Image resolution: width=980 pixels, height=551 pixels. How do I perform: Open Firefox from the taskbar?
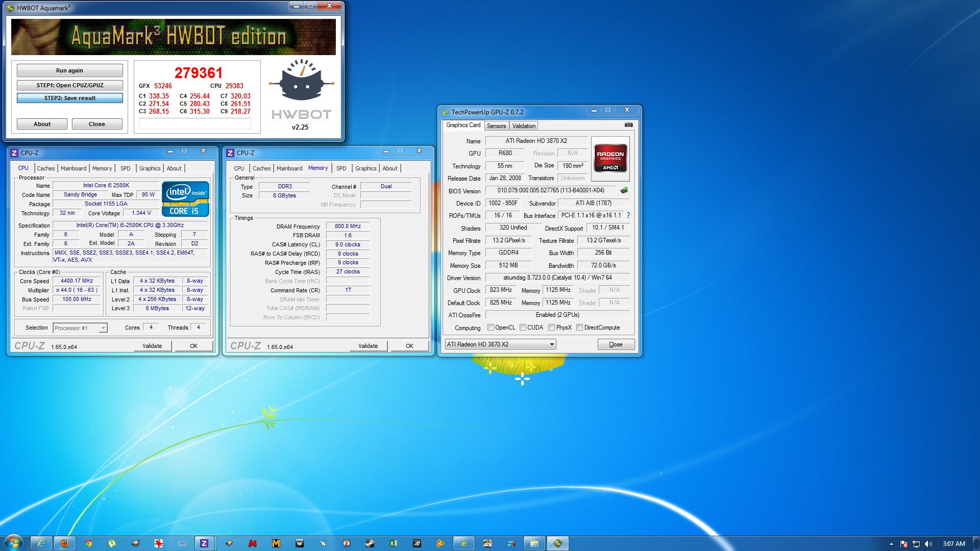point(65,543)
